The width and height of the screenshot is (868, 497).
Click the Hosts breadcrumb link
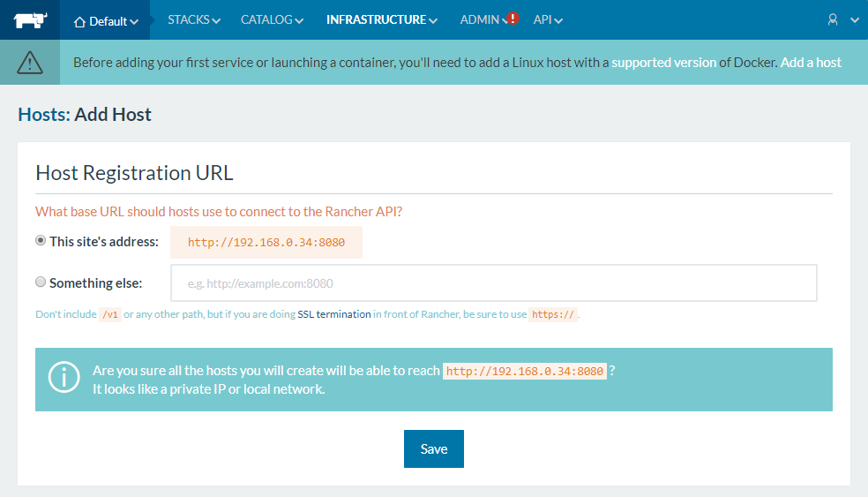pos(43,115)
